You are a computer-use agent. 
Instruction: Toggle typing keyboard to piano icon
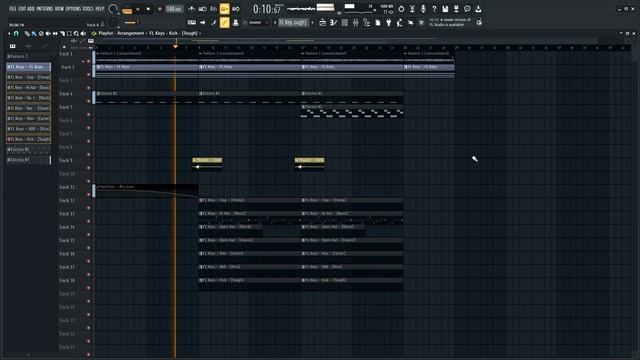(x=191, y=22)
